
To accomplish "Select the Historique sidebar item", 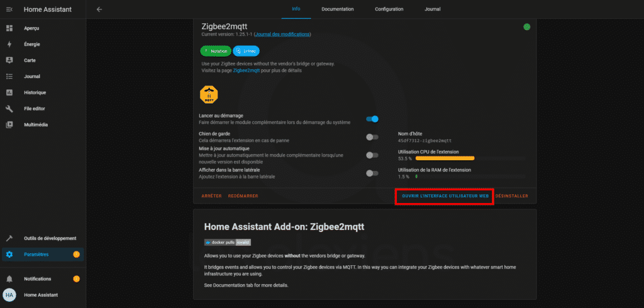I will point(43,92).
